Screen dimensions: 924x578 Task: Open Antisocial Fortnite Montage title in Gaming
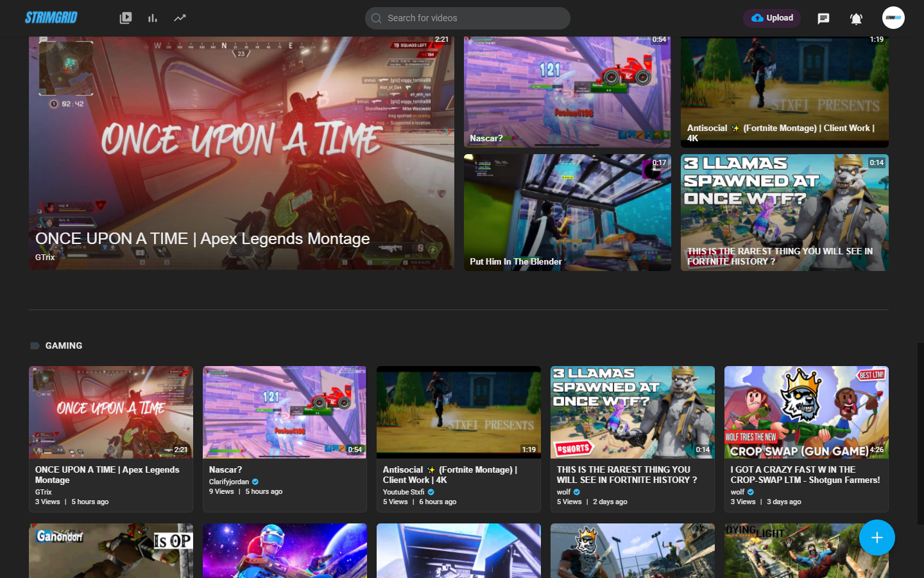tap(450, 475)
